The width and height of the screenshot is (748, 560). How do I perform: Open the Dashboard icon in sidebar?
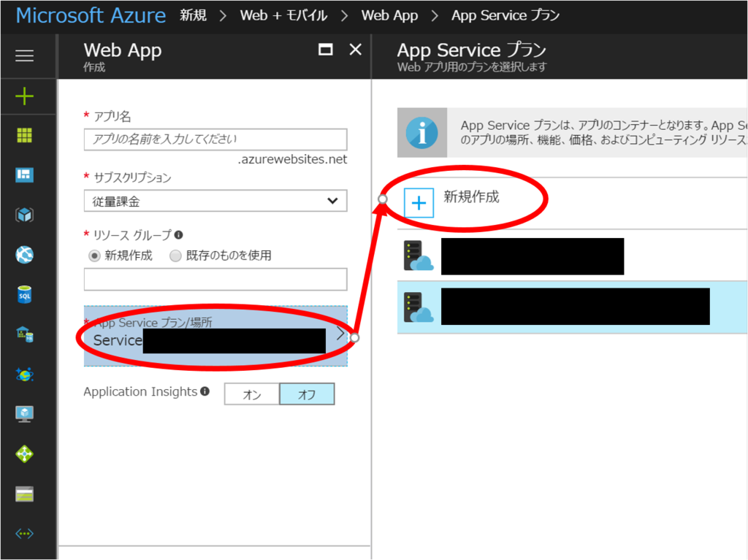(24, 175)
